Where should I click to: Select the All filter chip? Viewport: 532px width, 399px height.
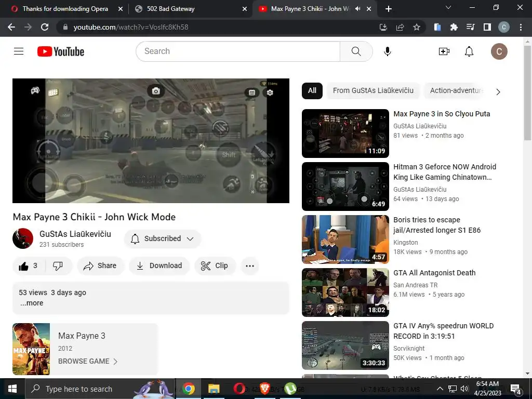coord(312,90)
